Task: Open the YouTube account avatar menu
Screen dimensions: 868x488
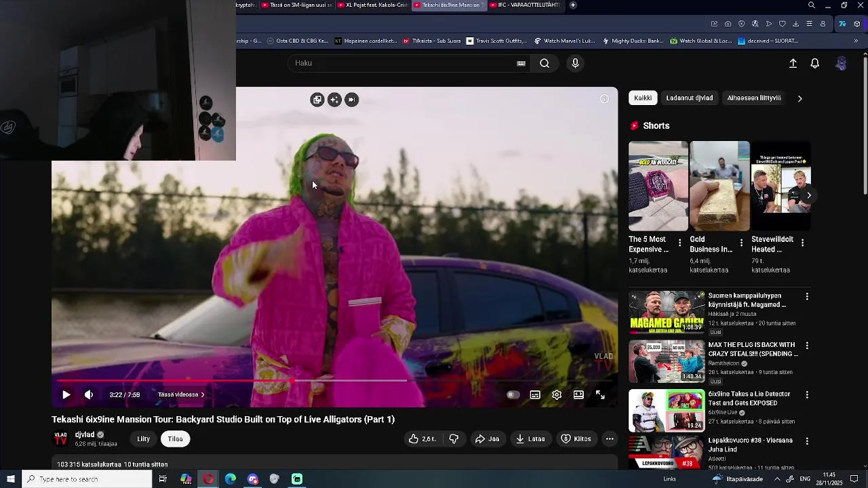Action: coord(841,63)
